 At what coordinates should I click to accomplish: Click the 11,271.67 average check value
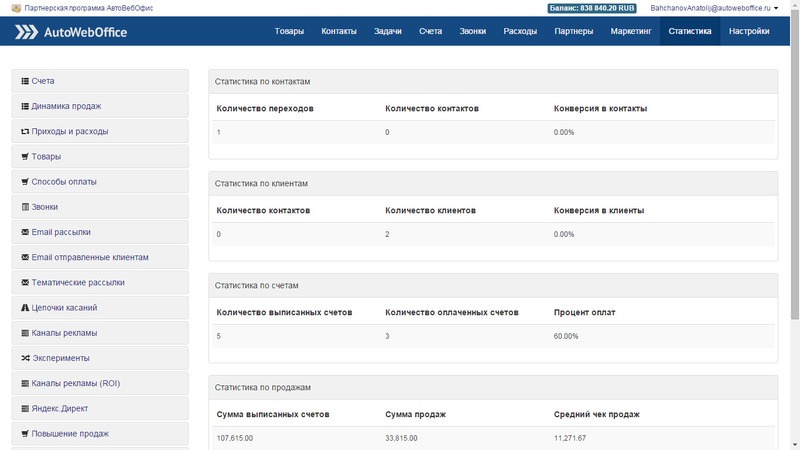(570, 438)
